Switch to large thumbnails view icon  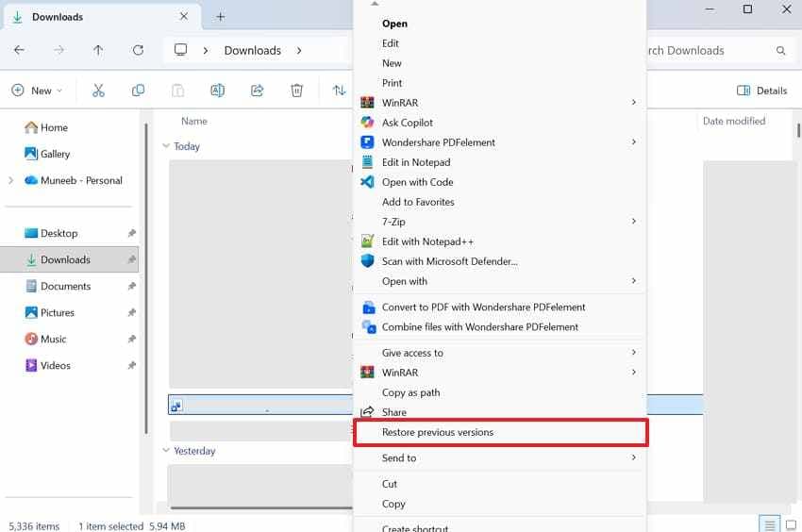[792, 524]
